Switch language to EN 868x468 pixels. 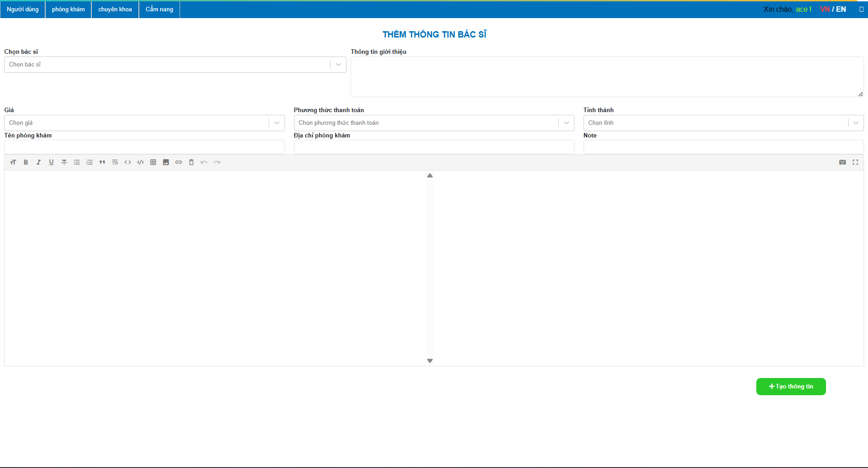click(x=841, y=9)
